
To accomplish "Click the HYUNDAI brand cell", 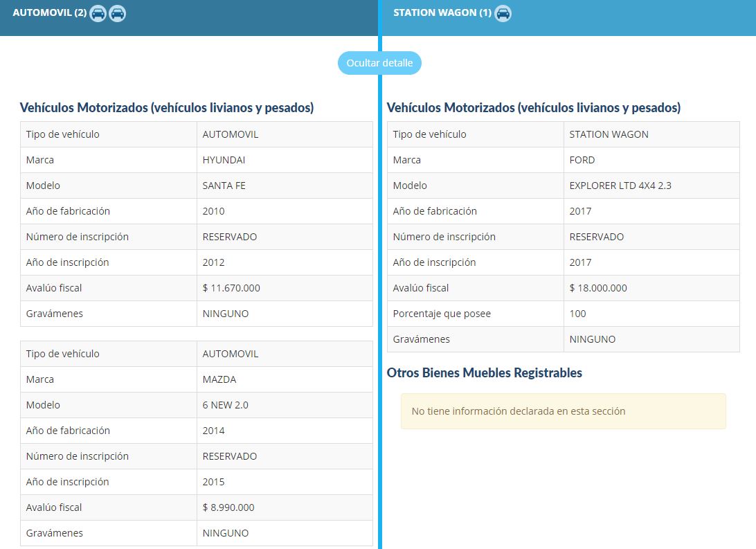I will 285,160.
